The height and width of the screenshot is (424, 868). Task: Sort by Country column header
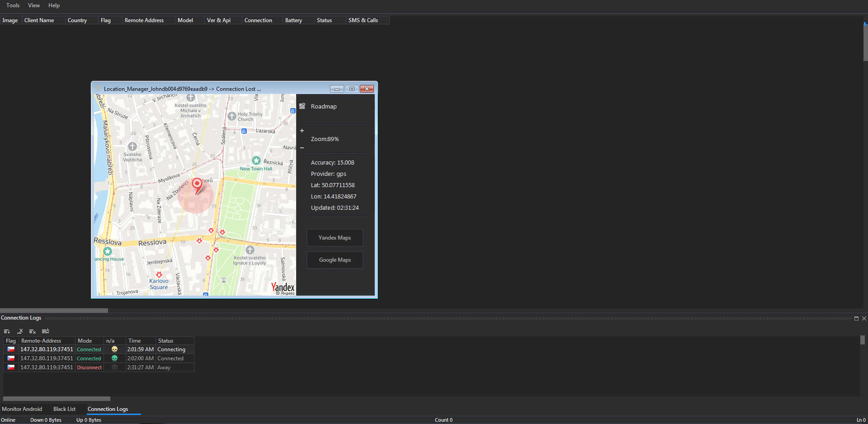tap(81, 20)
